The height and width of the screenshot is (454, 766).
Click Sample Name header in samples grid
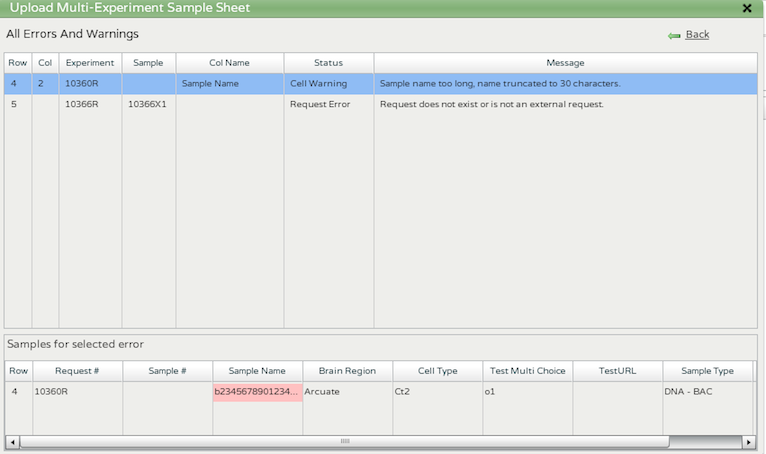coord(257,371)
